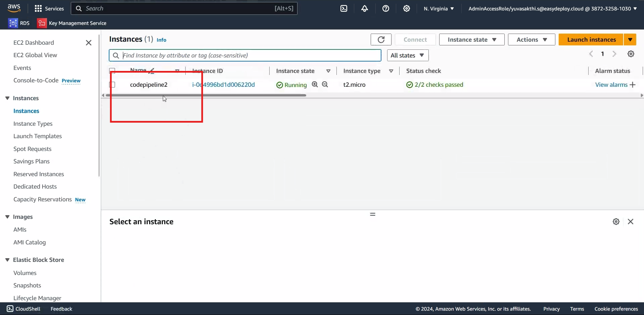
Task: Launch CloudShell from the top bar icon
Action: point(344,8)
